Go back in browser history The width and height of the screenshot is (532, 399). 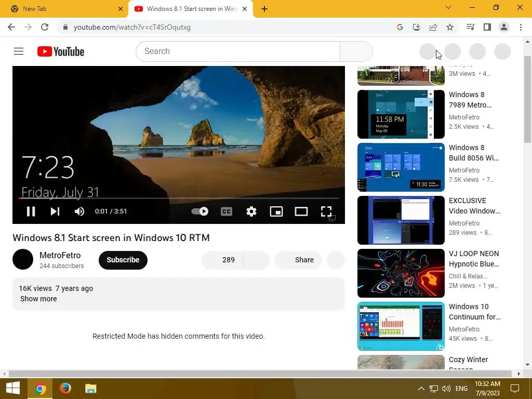(x=11, y=27)
